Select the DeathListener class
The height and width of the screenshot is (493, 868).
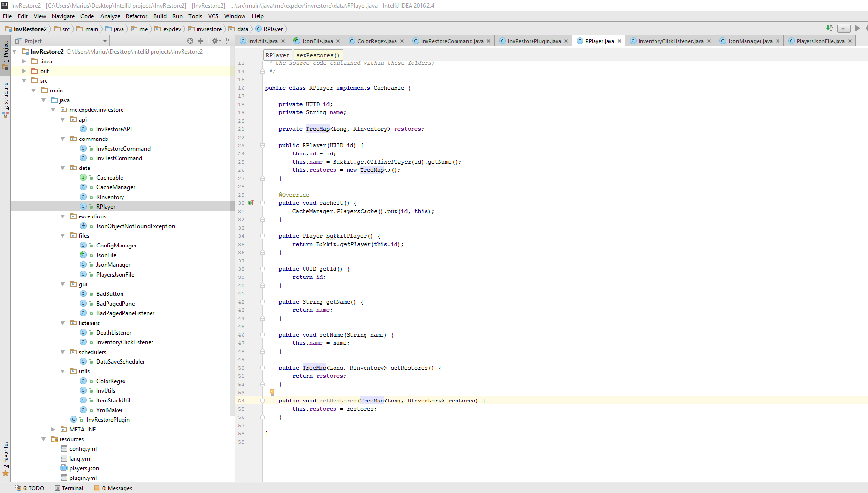[113, 332]
